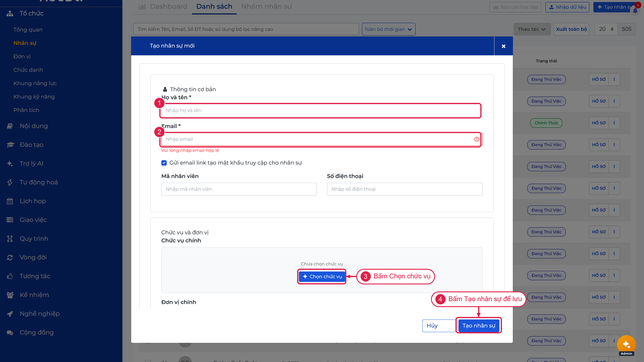Click Tạo nhân sự button in top toolbar
This screenshot has height=362, width=644.
pos(614,7)
